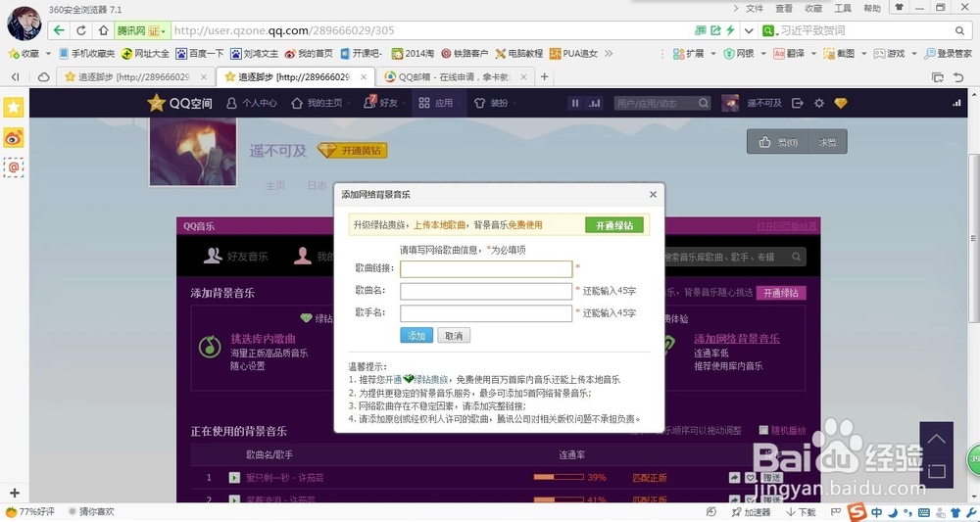Click 39% connection rate bar
980x522 pixels.
559,478
